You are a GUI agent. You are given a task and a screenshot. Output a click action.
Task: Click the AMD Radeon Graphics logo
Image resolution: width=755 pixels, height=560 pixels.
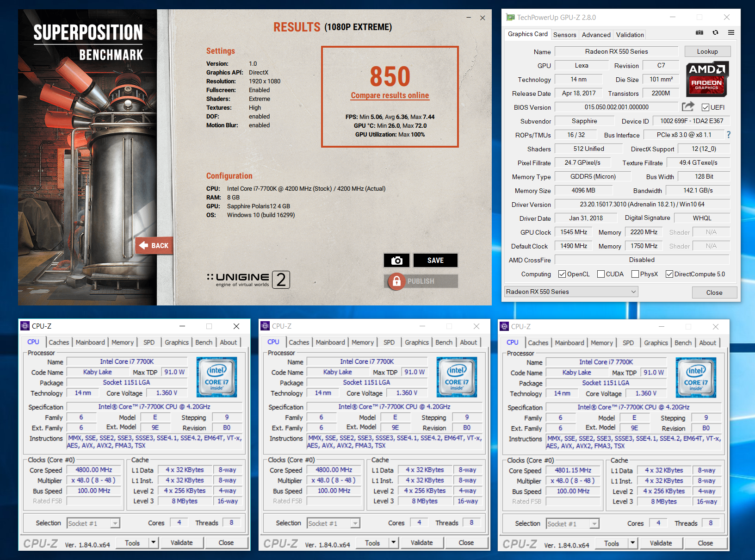coord(707,79)
